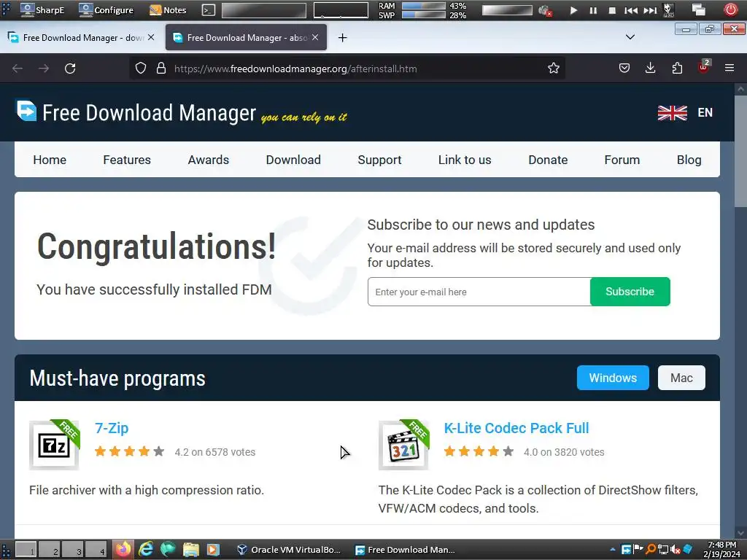Viewport: 747px width, 560px height.
Task: Go back to previous page
Action: coord(18,69)
